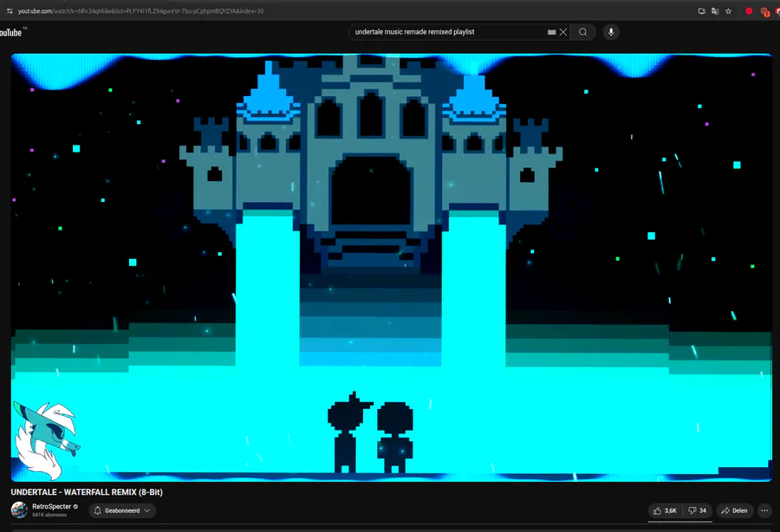Click the search box containing 'undertale music remade'
Viewport: 780px width, 532px height.
click(x=458, y=32)
